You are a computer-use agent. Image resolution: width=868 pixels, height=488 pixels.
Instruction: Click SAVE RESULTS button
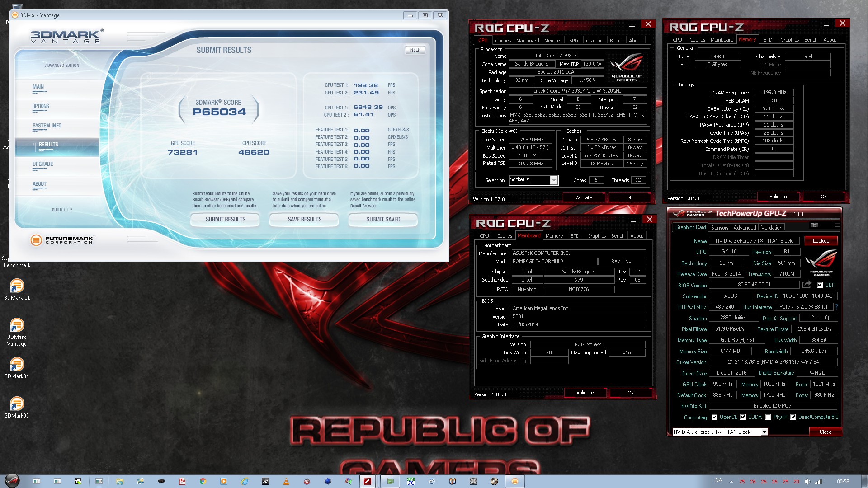(x=304, y=219)
